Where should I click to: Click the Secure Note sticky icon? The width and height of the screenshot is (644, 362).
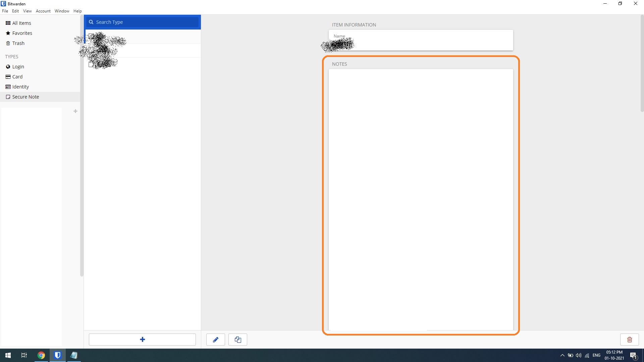point(8,97)
